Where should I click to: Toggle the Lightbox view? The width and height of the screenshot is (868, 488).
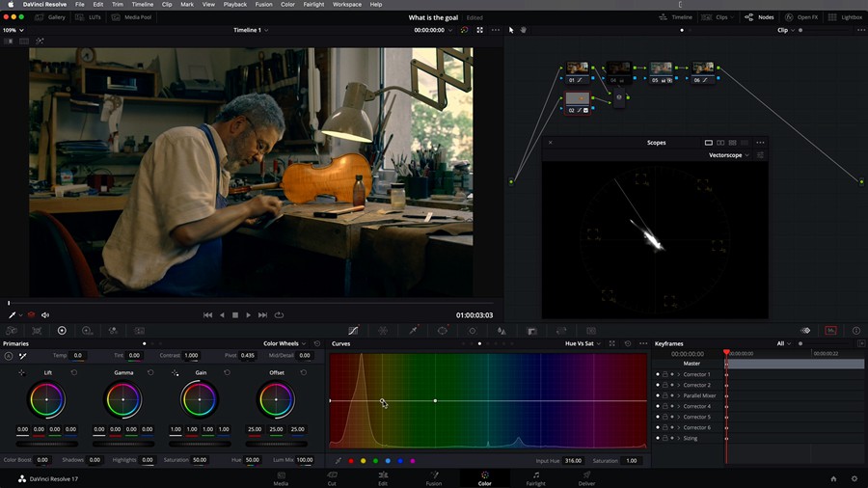point(845,17)
